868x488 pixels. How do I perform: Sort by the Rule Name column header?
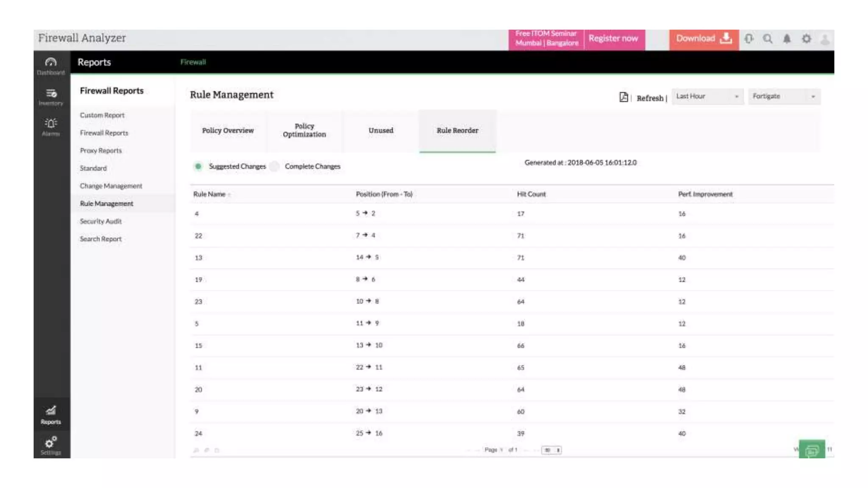209,194
